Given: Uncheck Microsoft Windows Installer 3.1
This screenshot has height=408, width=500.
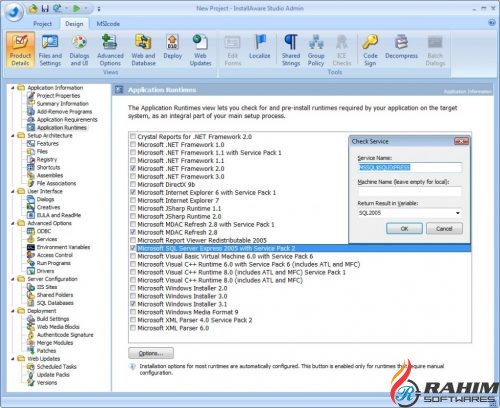Looking at the screenshot, I should (133, 304).
